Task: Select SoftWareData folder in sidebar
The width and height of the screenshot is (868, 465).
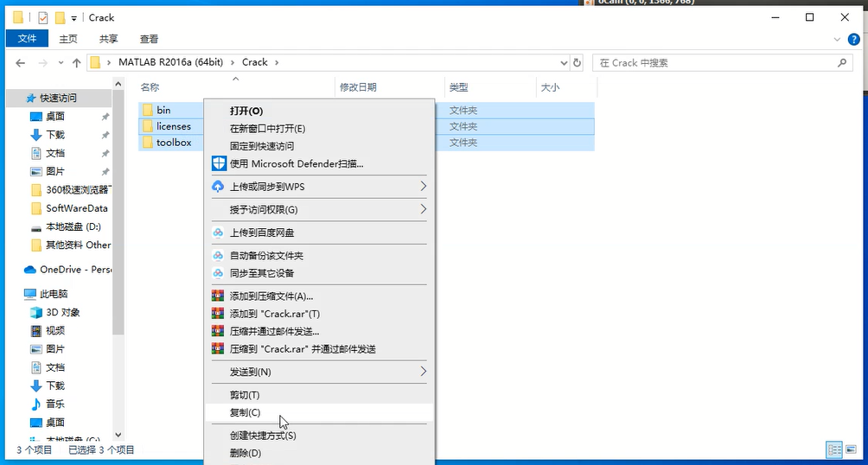Action: [x=69, y=208]
